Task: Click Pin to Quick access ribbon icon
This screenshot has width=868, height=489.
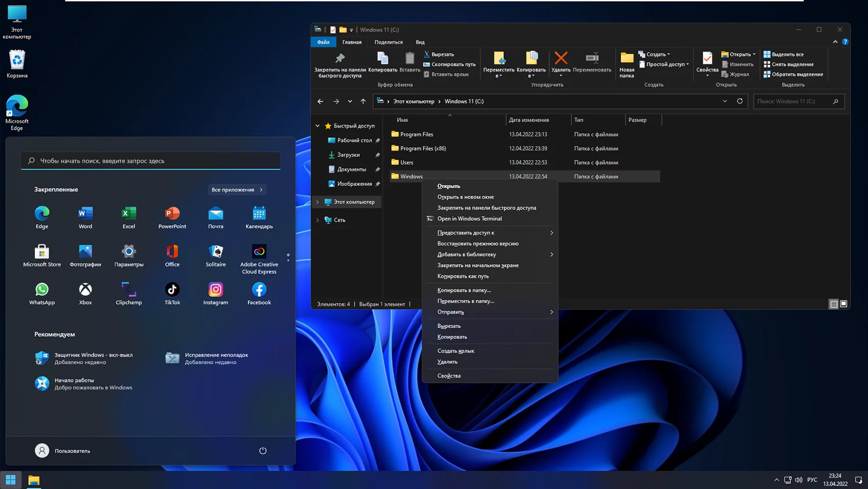Action: click(340, 59)
